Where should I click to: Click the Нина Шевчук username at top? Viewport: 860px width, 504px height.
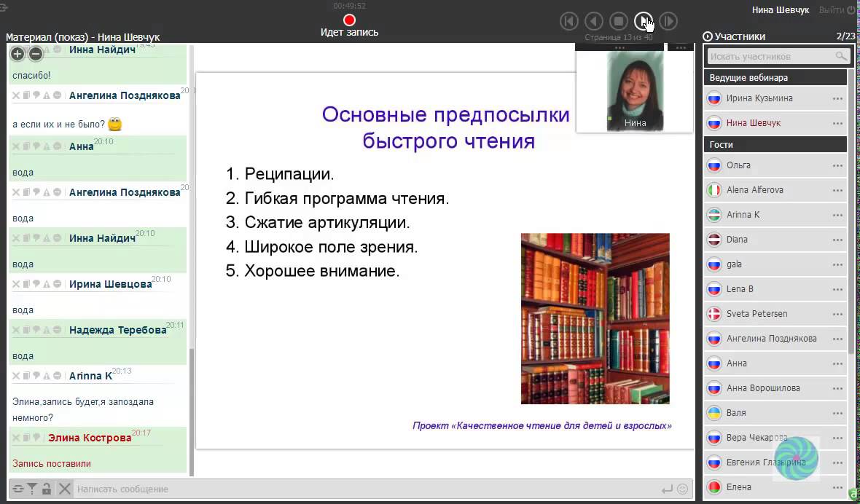click(x=781, y=10)
